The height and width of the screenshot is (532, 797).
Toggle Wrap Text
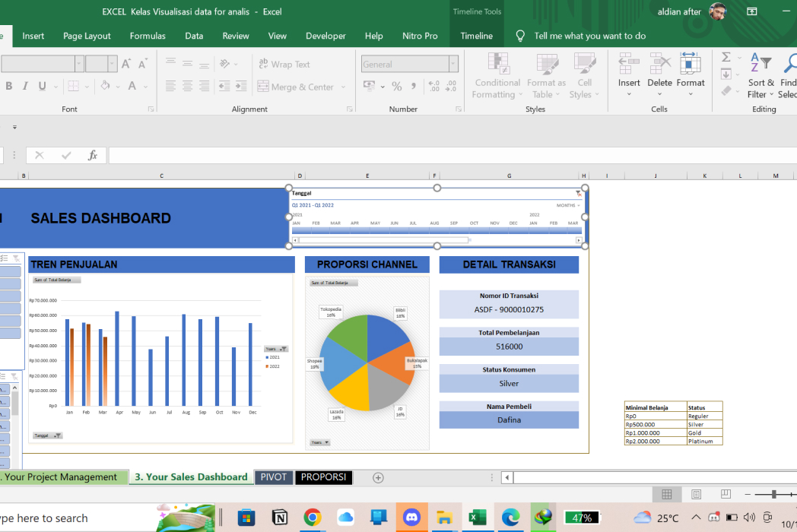point(284,64)
